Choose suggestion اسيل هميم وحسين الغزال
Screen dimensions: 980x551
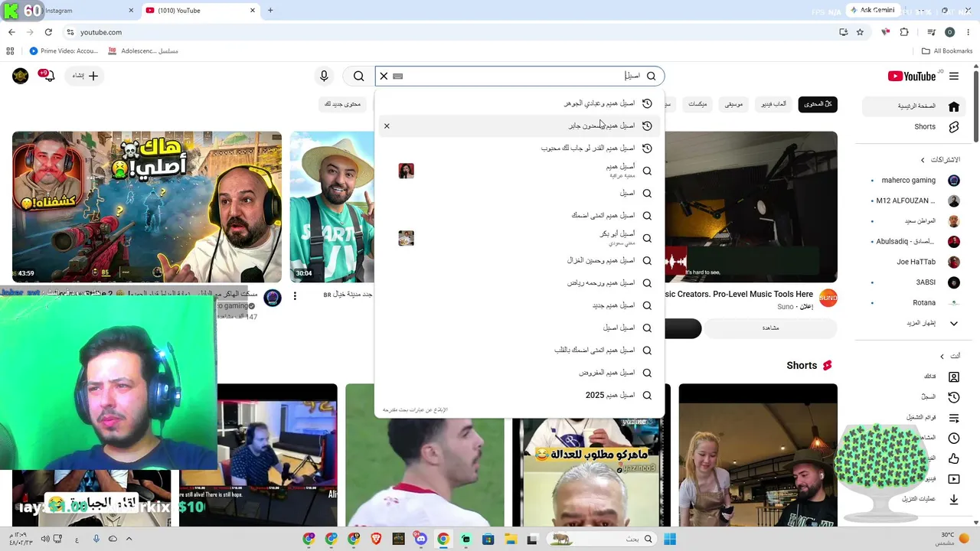coord(520,260)
